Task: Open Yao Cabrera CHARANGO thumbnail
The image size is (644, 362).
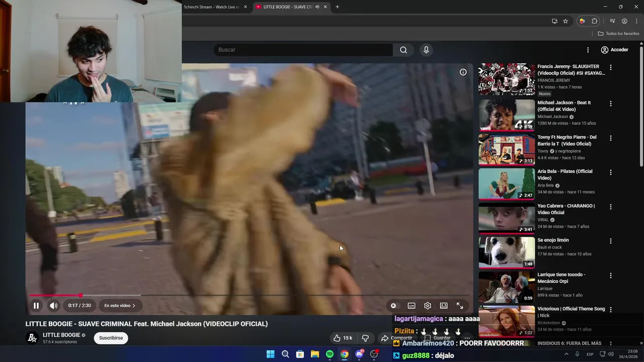Action: pyautogui.click(x=507, y=218)
